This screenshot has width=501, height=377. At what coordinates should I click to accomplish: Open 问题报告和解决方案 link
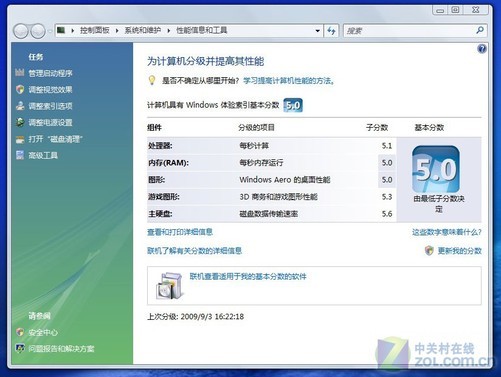pos(61,349)
